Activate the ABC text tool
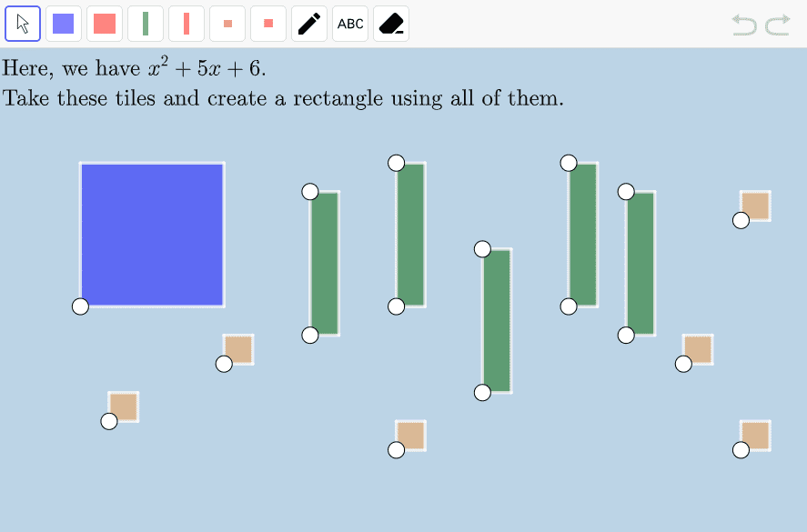Viewport: 807px width, 532px height. click(350, 24)
